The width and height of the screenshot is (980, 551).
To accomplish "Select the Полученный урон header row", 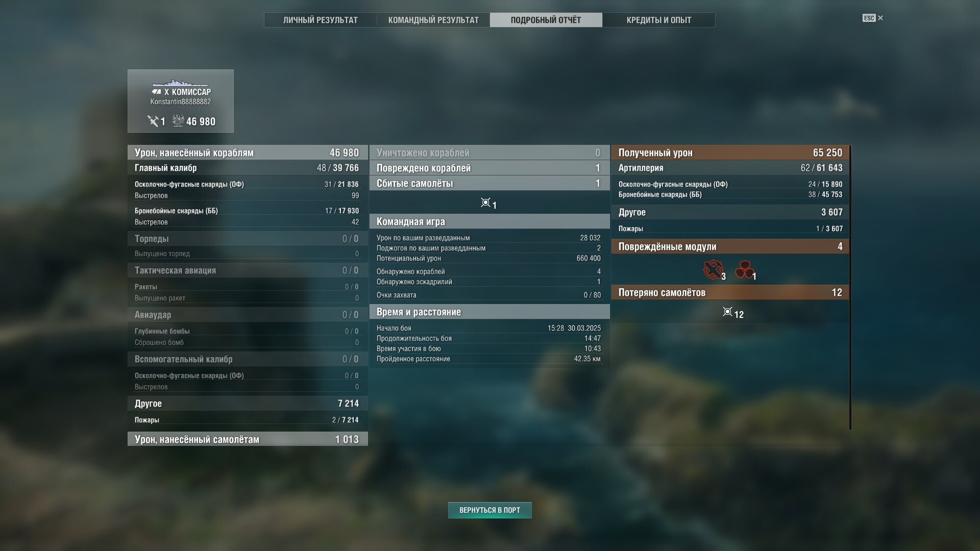I will pyautogui.click(x=730, y=153).
